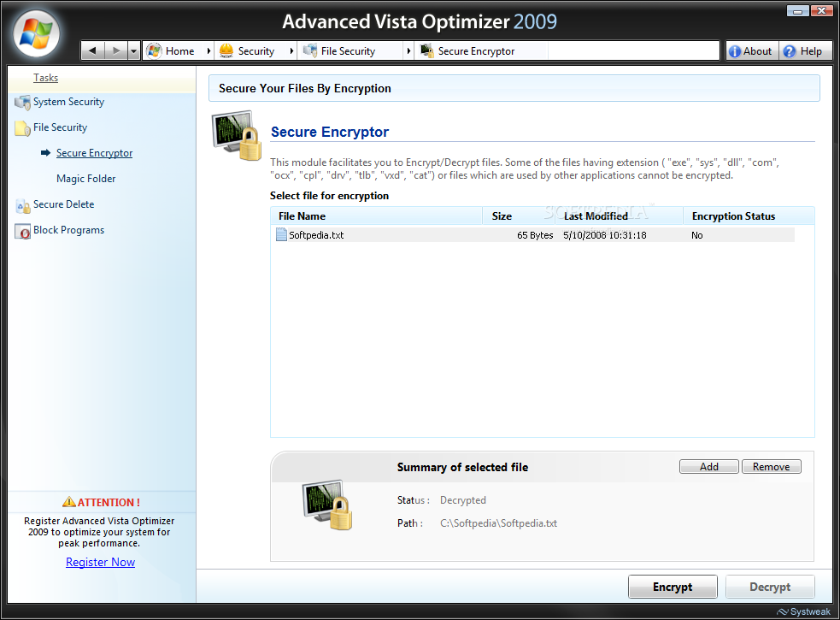Select the Secure Encryptor sidebar link
This screenshot has height=620, width=840.
94,153
